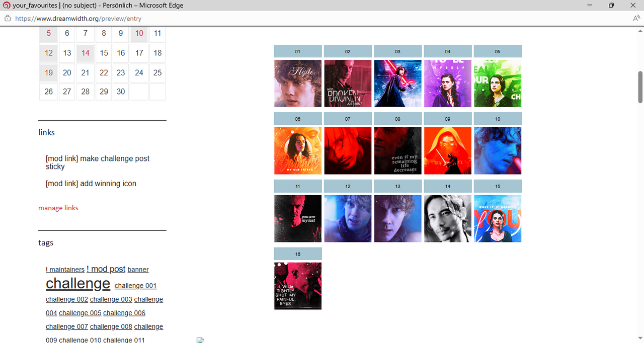Open red face icon thumbnail 07
Image resolution: width=644 pixels, height=343 pixels.
[x=348, y=151]
